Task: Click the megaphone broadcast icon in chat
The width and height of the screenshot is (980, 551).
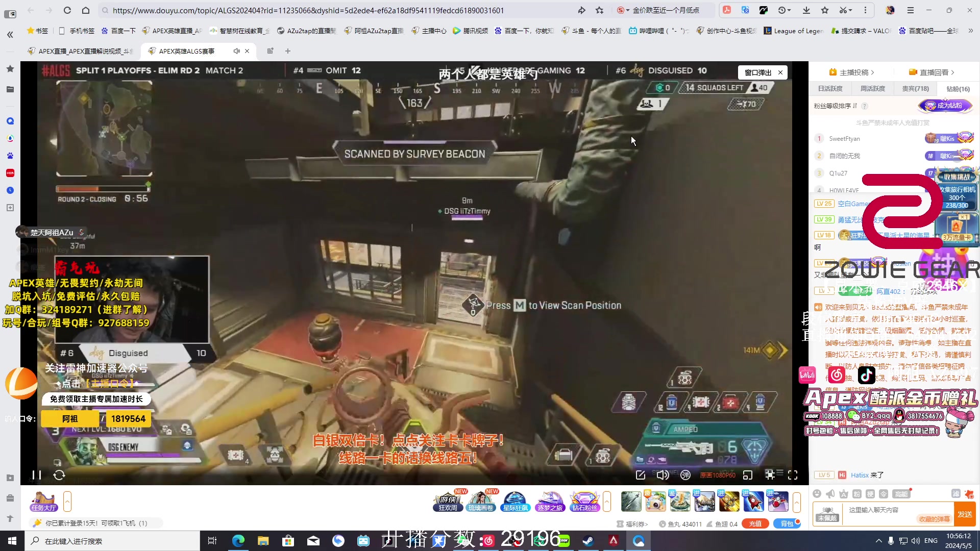Action: tap(830, 493)
